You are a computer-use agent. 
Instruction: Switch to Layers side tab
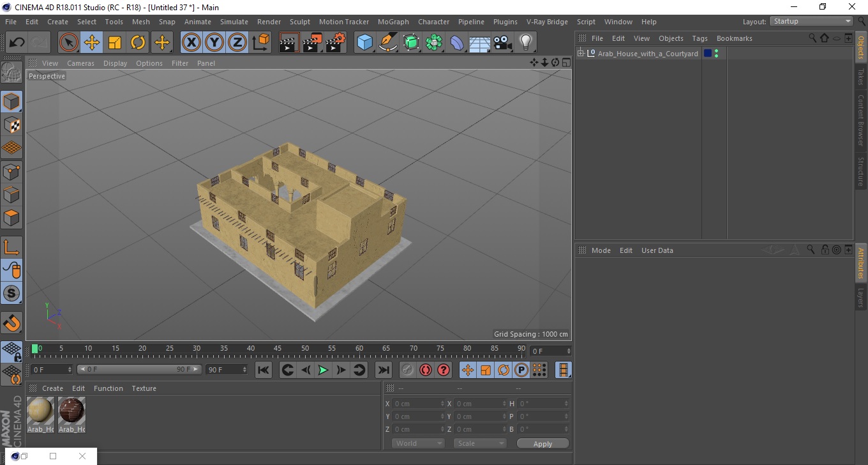point(861,297)
